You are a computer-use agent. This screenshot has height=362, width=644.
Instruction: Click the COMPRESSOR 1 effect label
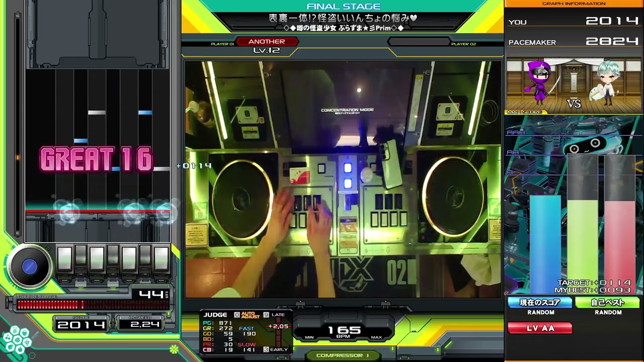[x=343, y=355]
